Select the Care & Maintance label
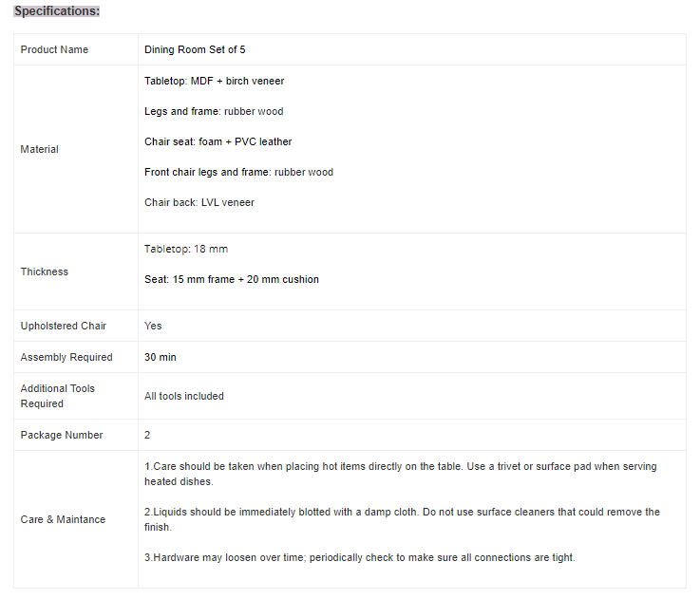 pos(63,519)
